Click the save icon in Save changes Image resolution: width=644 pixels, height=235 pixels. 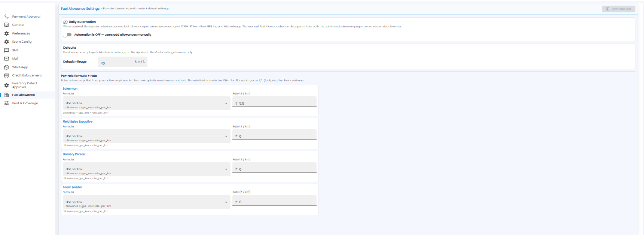click(x=608, y=9)
